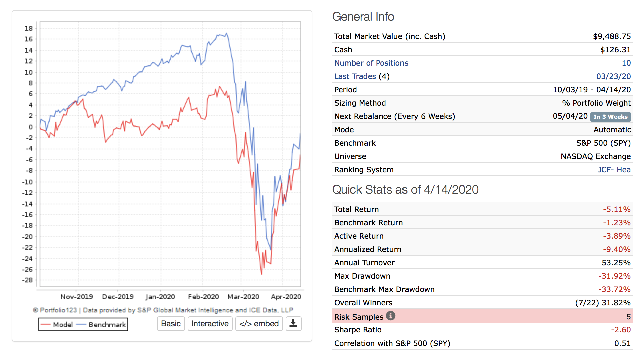Viewport: 644px width, 359px height.
Task: Click the Quick Stats heading
Action: click(x=405, y=190)
